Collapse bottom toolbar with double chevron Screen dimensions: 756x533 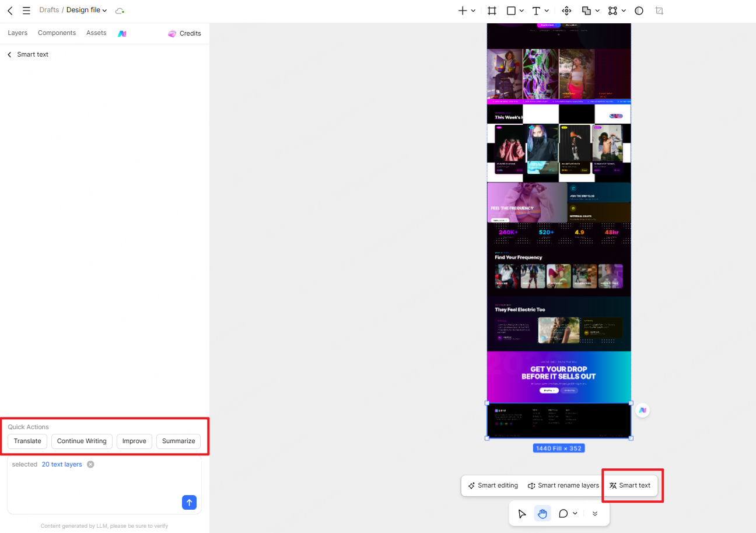[595, 514]
